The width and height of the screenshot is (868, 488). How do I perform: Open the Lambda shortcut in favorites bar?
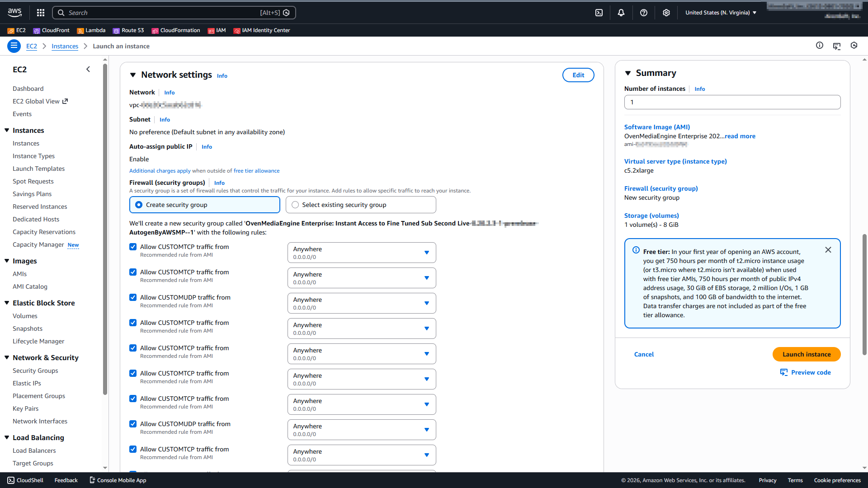tap(91, 30)
